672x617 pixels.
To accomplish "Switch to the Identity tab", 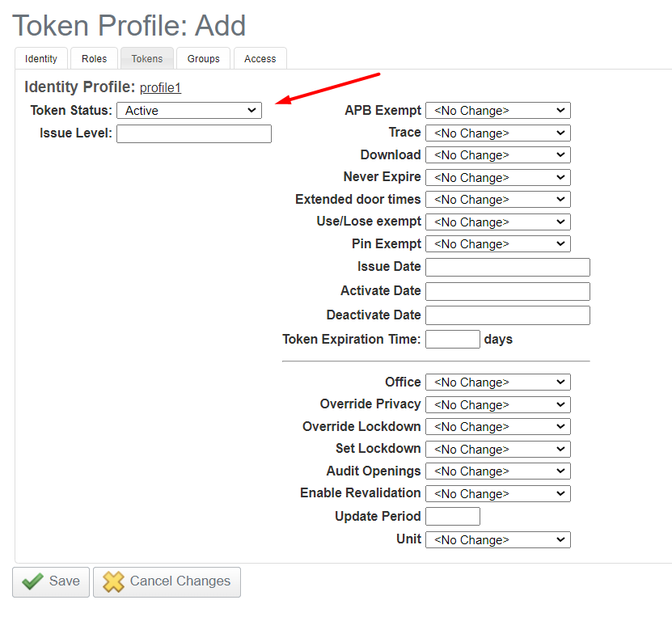I will coord(40,58).
